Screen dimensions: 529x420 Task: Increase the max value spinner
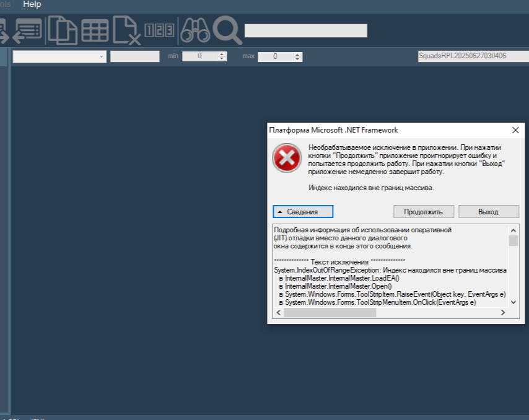coord(297,54)
